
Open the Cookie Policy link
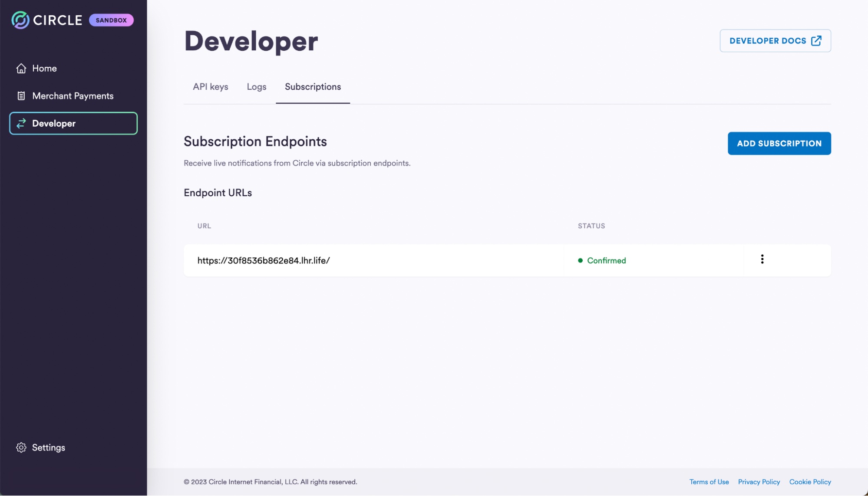(810, 482)
